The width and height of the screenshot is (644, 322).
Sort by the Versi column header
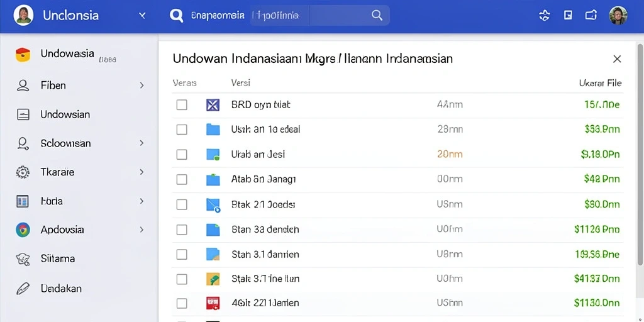pyautogui.click(x=241, y=83)
